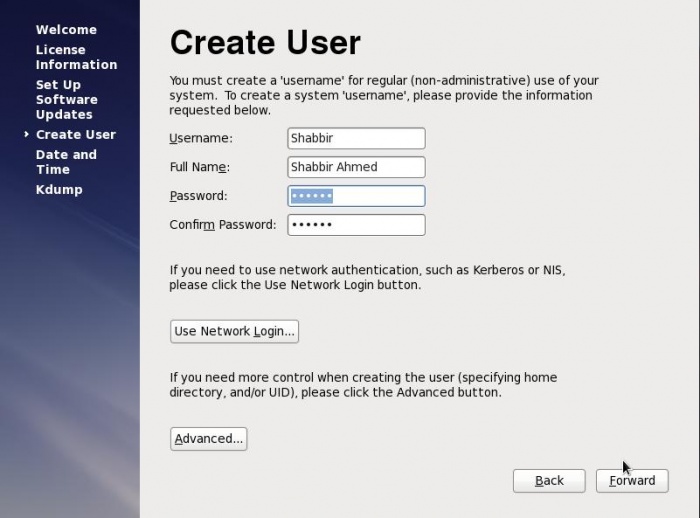
Task: Open Use Network Login dialog
Action: [234, 331]
